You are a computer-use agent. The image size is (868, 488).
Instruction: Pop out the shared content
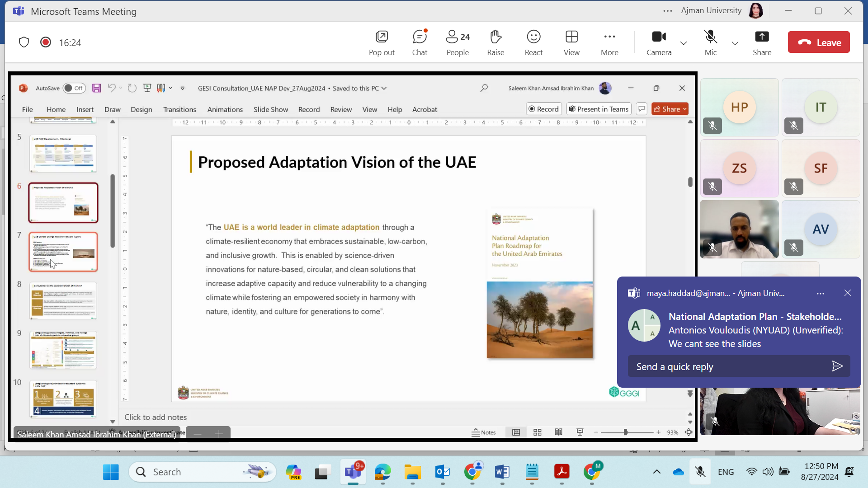(x=381, y=42)
